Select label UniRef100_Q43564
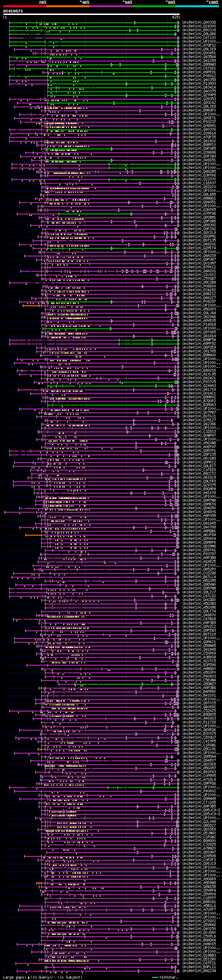The width and height of the screenshot is (222, 980). [x=199, y=57]
